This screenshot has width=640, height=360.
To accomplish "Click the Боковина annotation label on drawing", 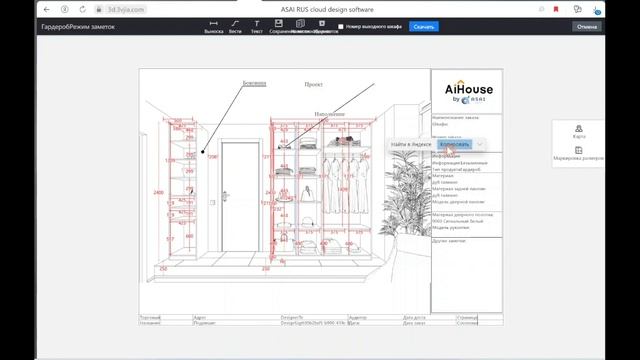I will coord(254,84).
